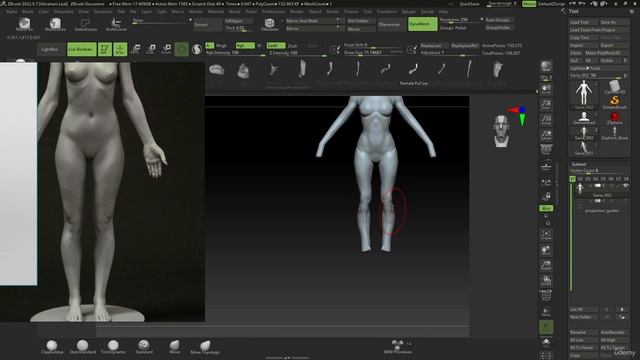Open the Alpha menu
Screen dimensions: 640x360
pyautogui.click(x=12, y=11)
